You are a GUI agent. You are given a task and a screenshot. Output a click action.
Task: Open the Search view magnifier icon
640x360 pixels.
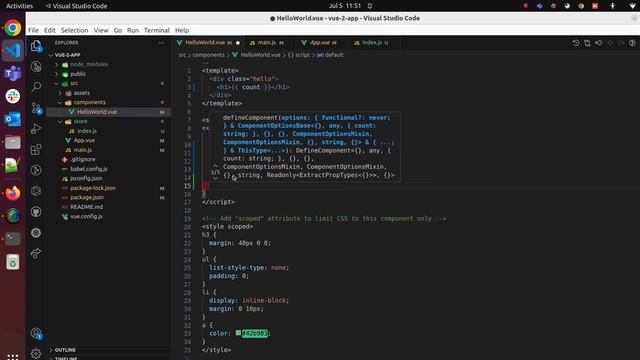(x=36, y=86)
